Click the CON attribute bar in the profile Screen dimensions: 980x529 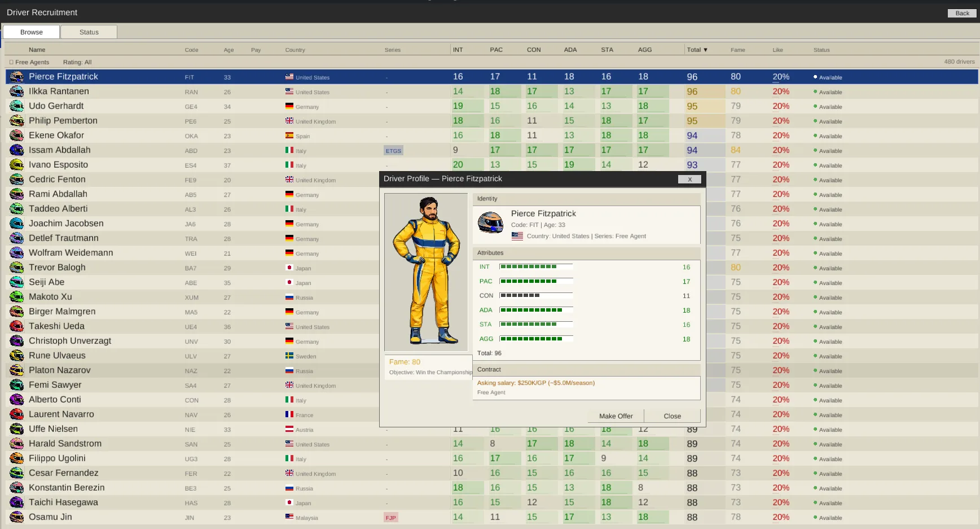(x=535, y=295)
